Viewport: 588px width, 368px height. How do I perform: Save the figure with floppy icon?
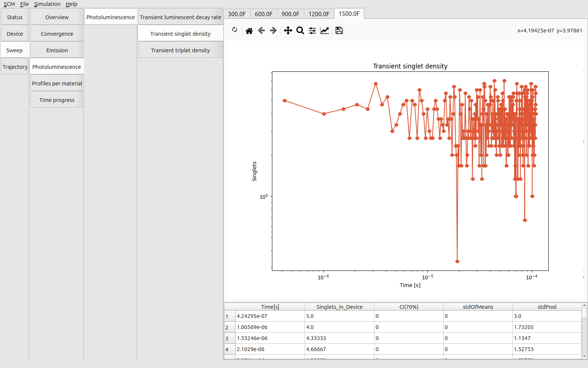(339, 31)
